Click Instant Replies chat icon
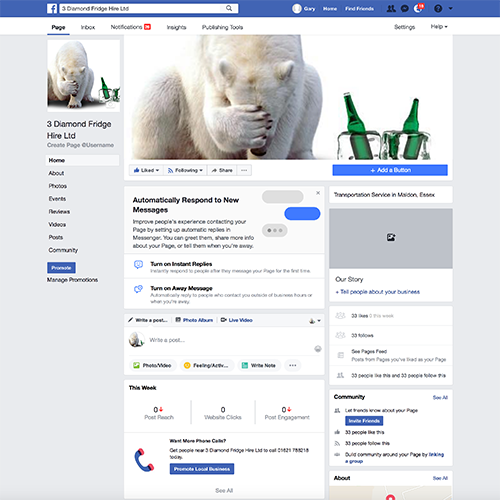Screen dimensions: 500x500 138,265
